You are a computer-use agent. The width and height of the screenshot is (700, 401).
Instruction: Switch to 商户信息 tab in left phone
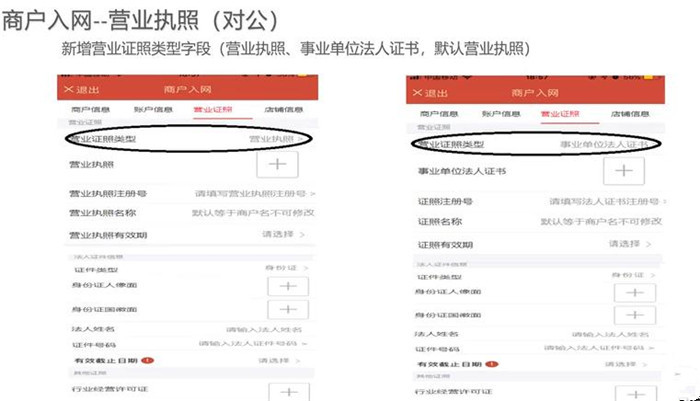point(91,109)
